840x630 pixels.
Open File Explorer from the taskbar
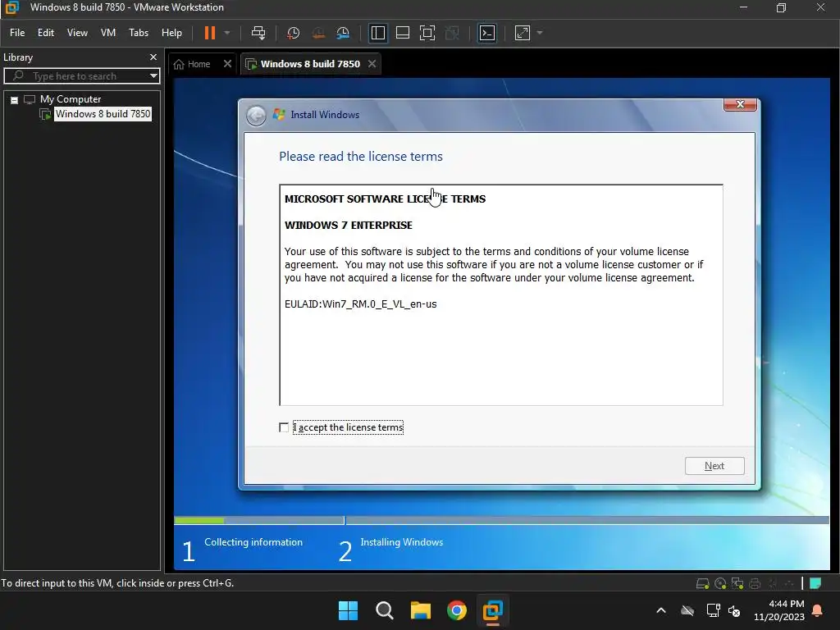[421, 609]
